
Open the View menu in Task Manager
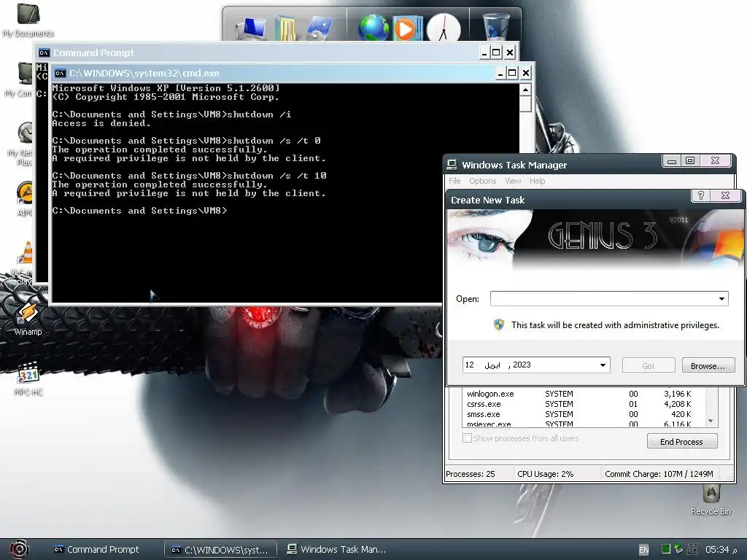coord(513,181)
